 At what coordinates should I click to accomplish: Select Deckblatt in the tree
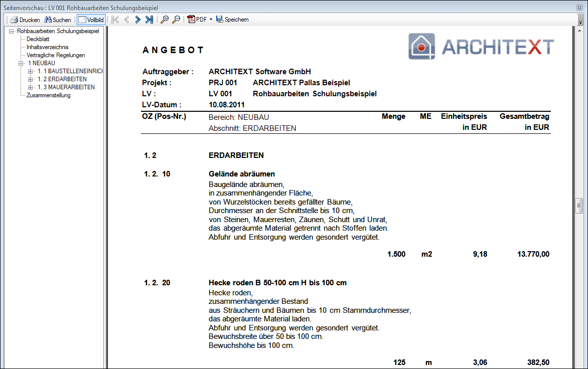coord(38,39)
